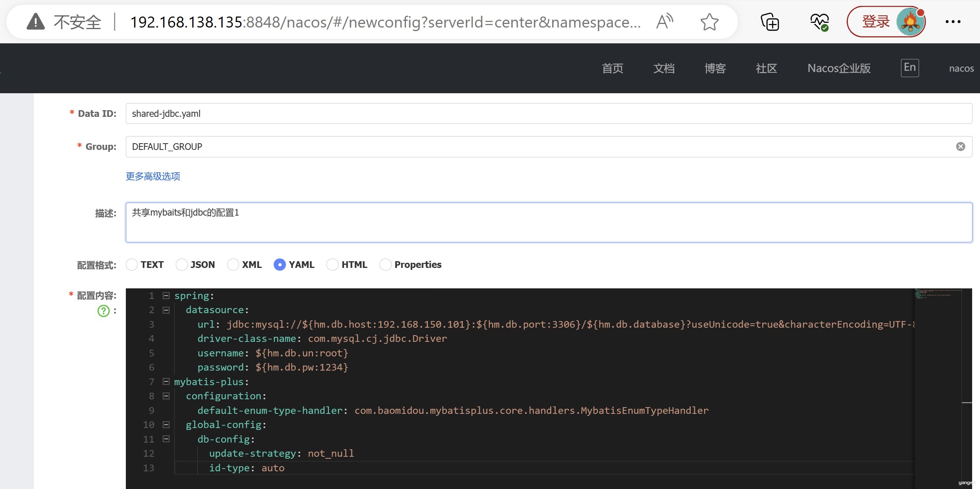Click the default-enum-type-handler line
The width and height of the screenshot is (980, 489).
453,410
